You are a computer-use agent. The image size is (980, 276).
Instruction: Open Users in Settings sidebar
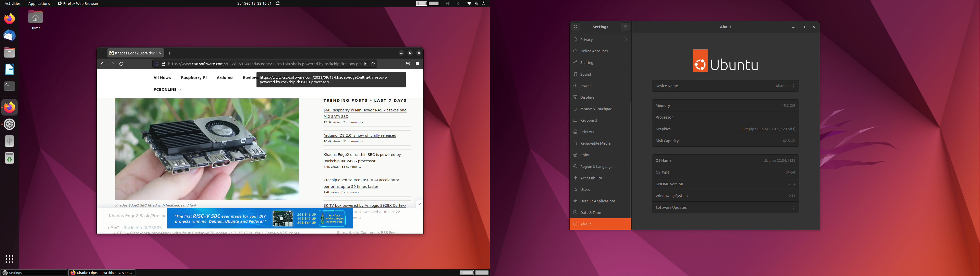point(600,189)
